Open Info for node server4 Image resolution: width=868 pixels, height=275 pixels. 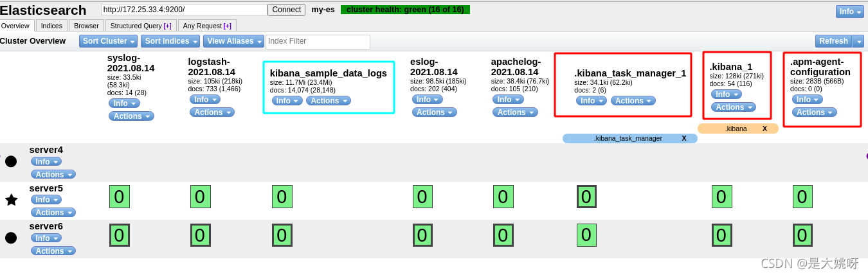click(x=46, y=162)
